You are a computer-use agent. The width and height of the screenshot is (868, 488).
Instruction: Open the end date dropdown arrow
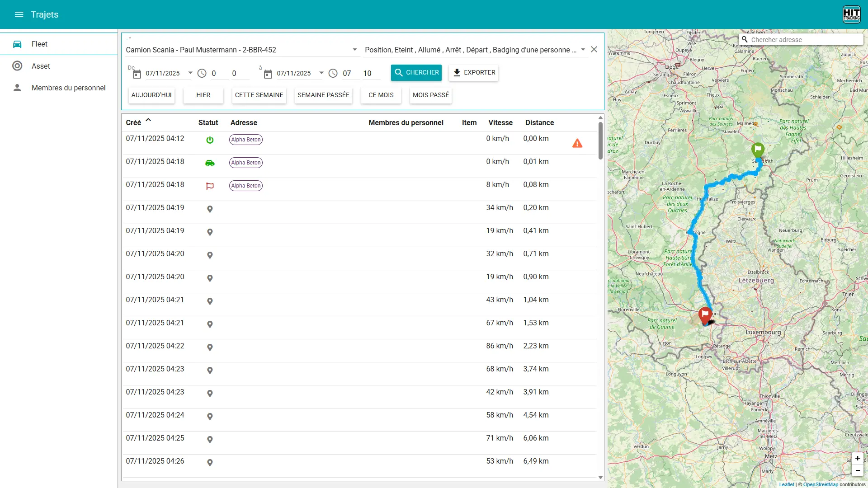(x=321, y=73)
